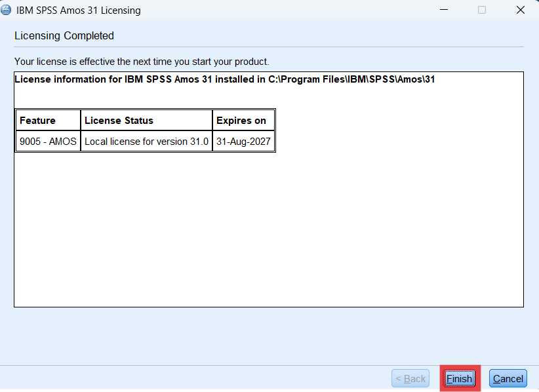Click the IBM SPSS Amos title bar icon
The image size is (539, 392).
click(x=6, y=10)
